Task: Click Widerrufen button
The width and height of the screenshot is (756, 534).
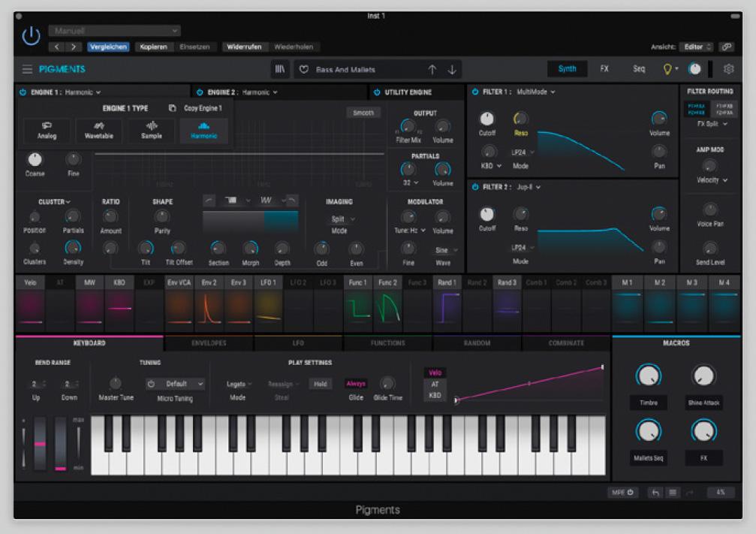Action: click(x=244, y=47)
